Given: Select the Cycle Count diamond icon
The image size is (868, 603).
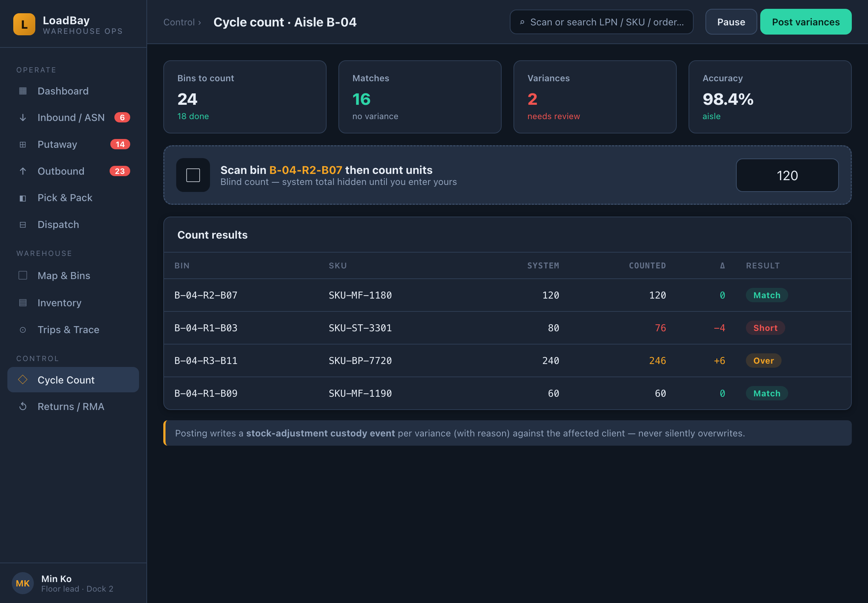Looking at the screenshot, I should point(23,380).
